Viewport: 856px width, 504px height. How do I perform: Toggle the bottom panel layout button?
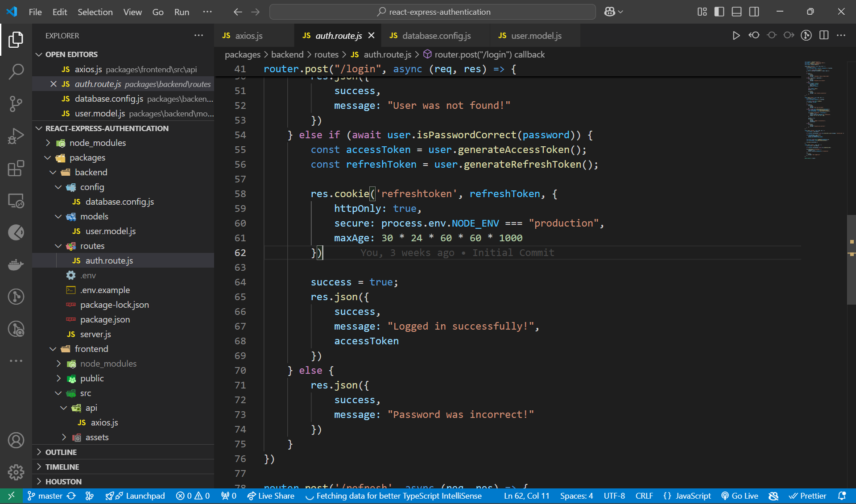click(736, 12)
